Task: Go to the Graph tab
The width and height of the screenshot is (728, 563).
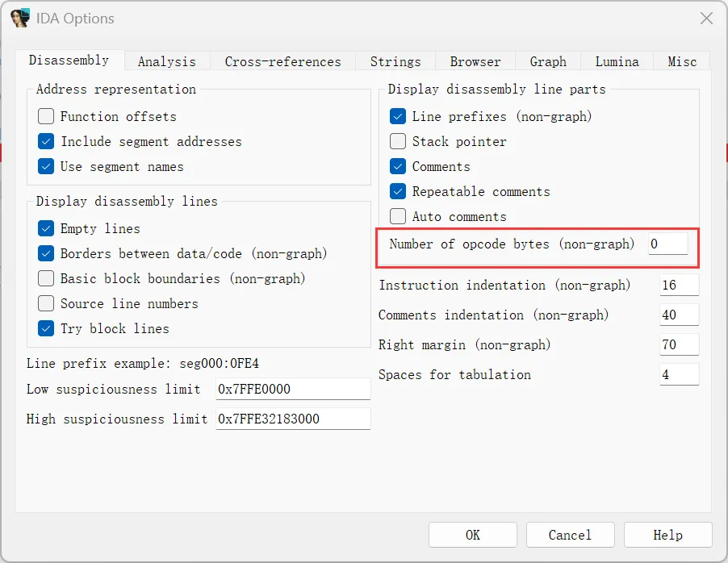Action: (548, 61)
